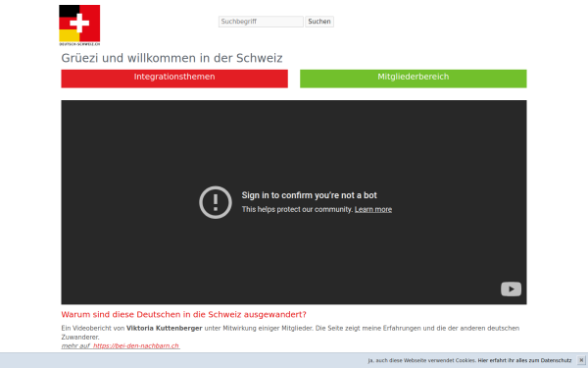Open the Mitgliederbereich section

413,79
